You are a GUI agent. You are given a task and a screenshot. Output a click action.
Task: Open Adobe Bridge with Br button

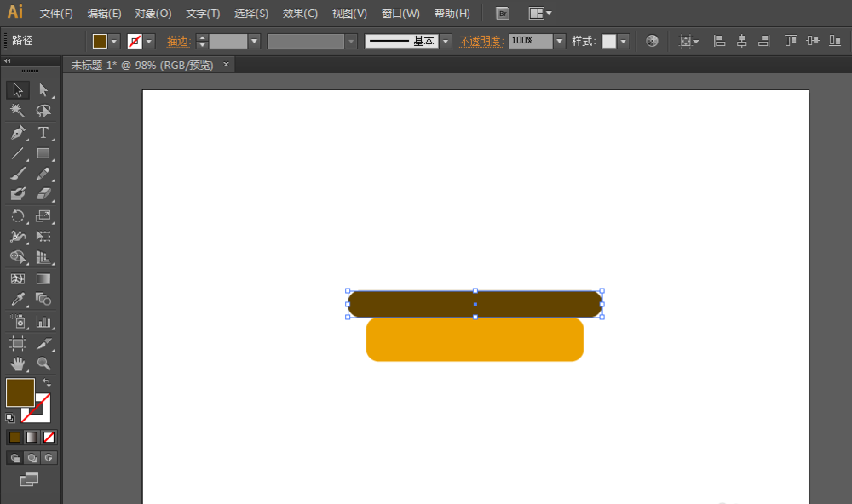pyautogui.click(x=503, y=13)
